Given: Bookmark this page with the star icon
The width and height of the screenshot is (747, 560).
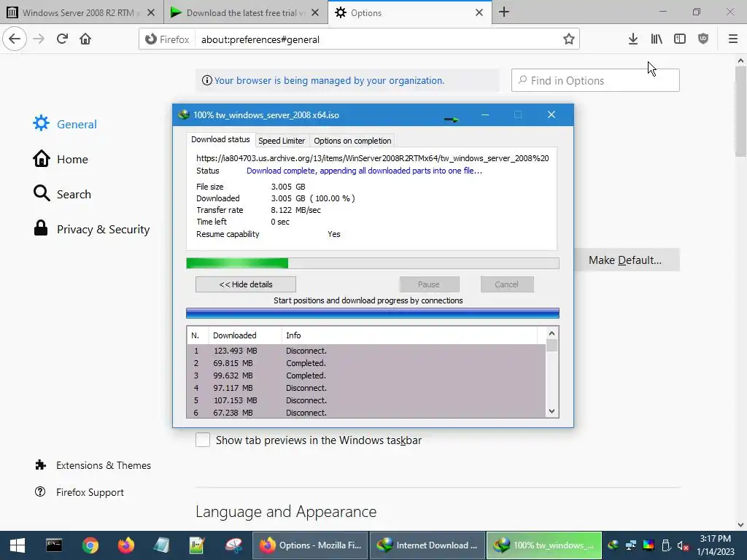Looking at the screenshot, I should pyautogui.click(x=568, y=39).
